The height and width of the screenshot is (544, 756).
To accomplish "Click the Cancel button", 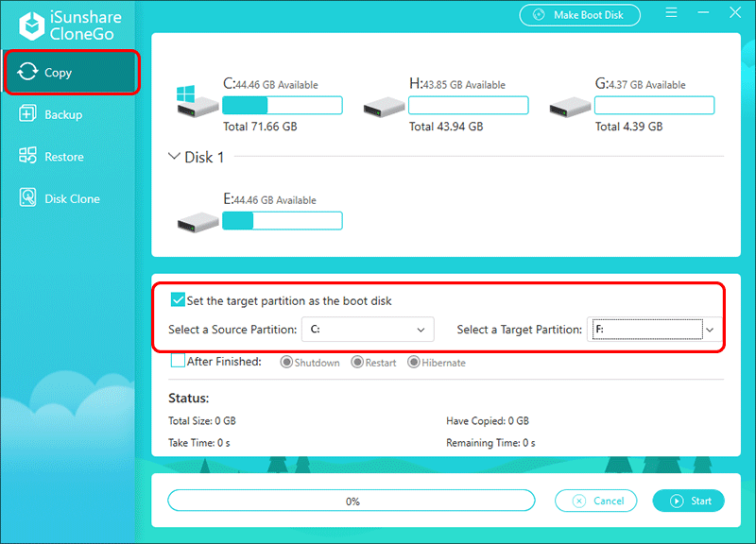I will [596, 501].
